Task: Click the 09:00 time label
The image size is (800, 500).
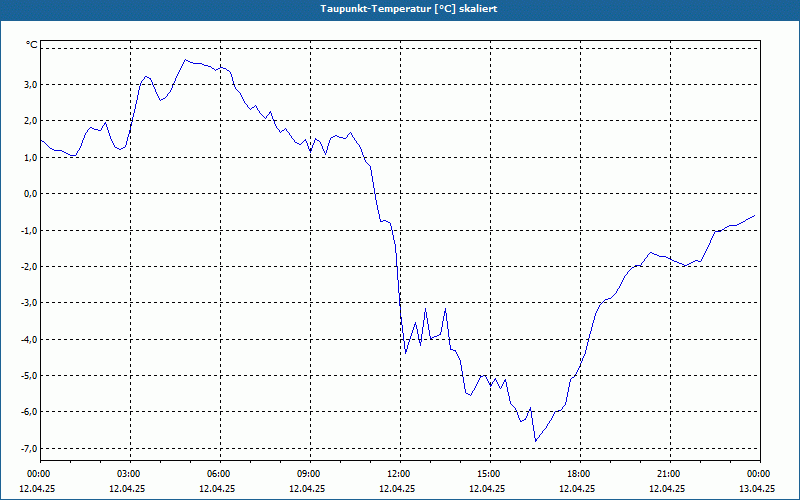Action: coord(310,474)
